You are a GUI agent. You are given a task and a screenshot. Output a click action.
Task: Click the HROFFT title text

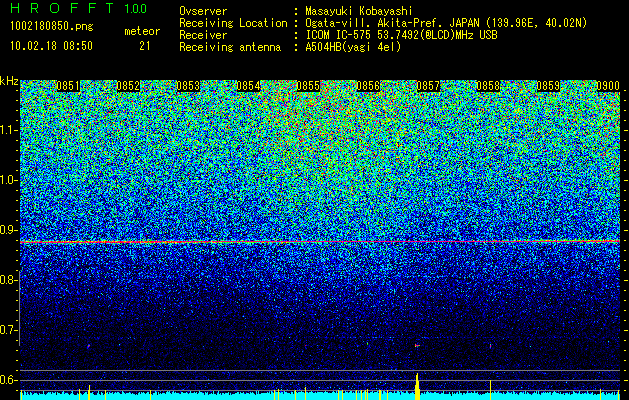pyautogui.click(x=62, y=8)
